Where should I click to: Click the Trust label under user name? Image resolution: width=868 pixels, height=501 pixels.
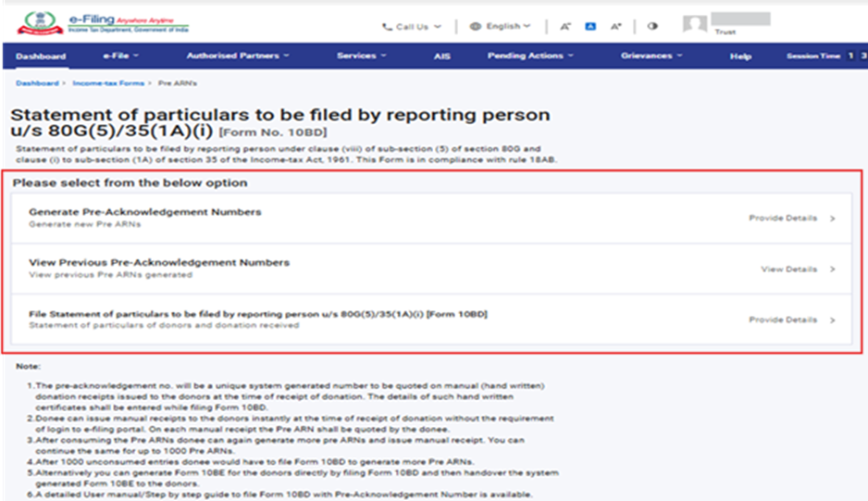point(725,32)
